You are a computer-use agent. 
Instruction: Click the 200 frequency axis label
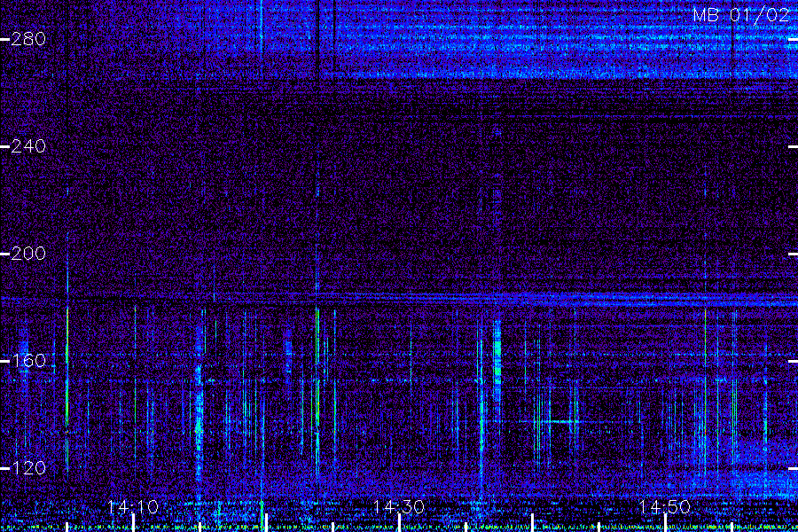[x=28, y=254]
